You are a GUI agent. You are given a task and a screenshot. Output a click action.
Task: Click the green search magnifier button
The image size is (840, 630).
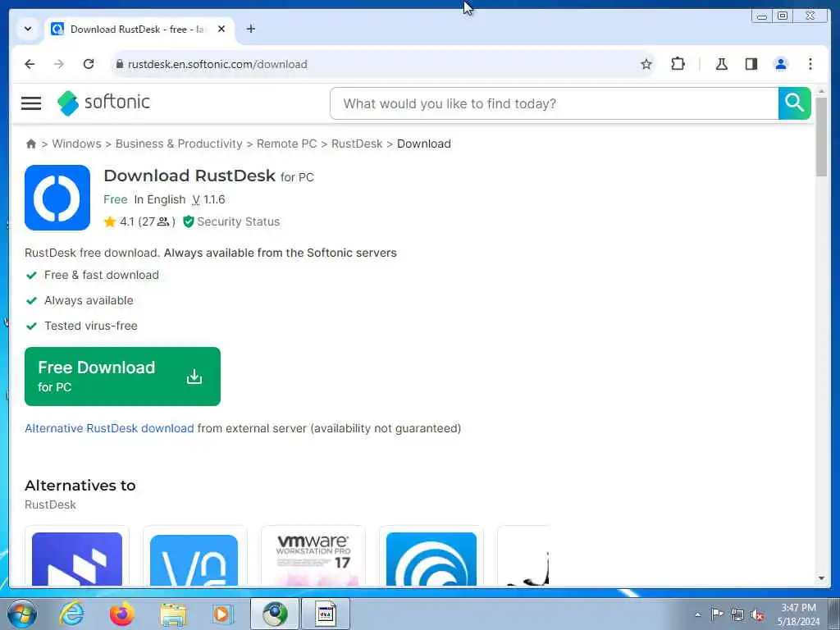(794, 103)
